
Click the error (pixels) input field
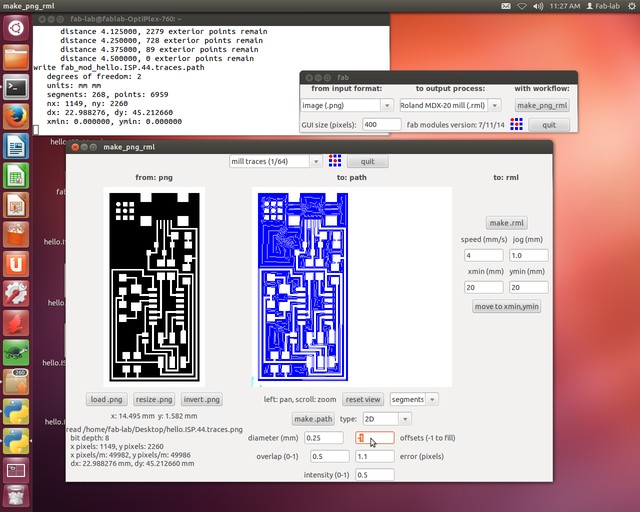pos(375,456)
